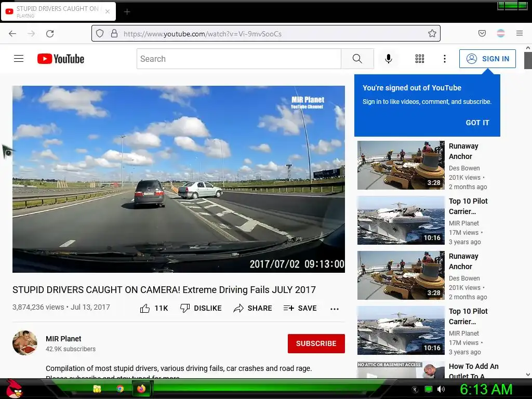This screenshot has width=532, height=399.
Task: Click Des Bowen under first Runaway Anchor
Action: click(464, 168)
